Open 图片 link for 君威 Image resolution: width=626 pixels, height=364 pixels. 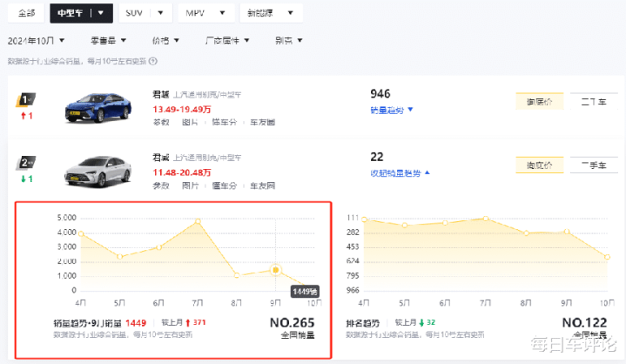[190, 185]
